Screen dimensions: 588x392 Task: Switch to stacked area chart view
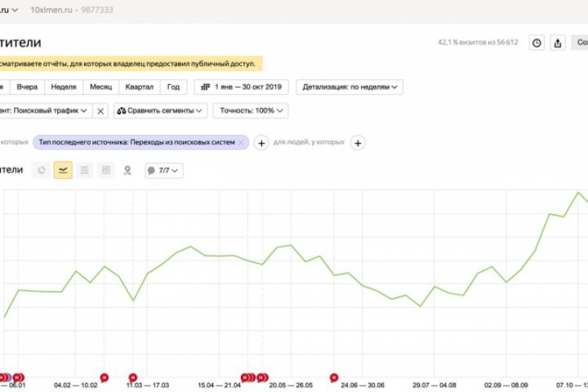[84, 170]
